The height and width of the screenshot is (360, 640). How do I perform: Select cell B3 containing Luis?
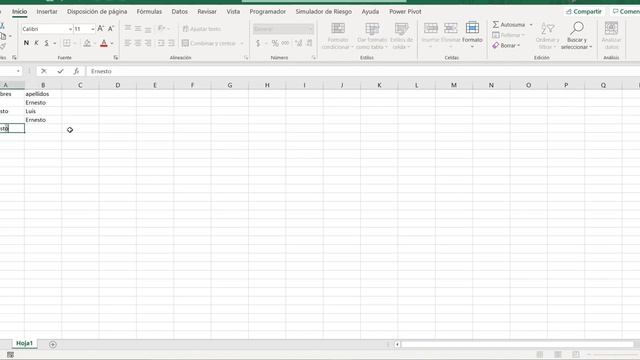[43, 111]
